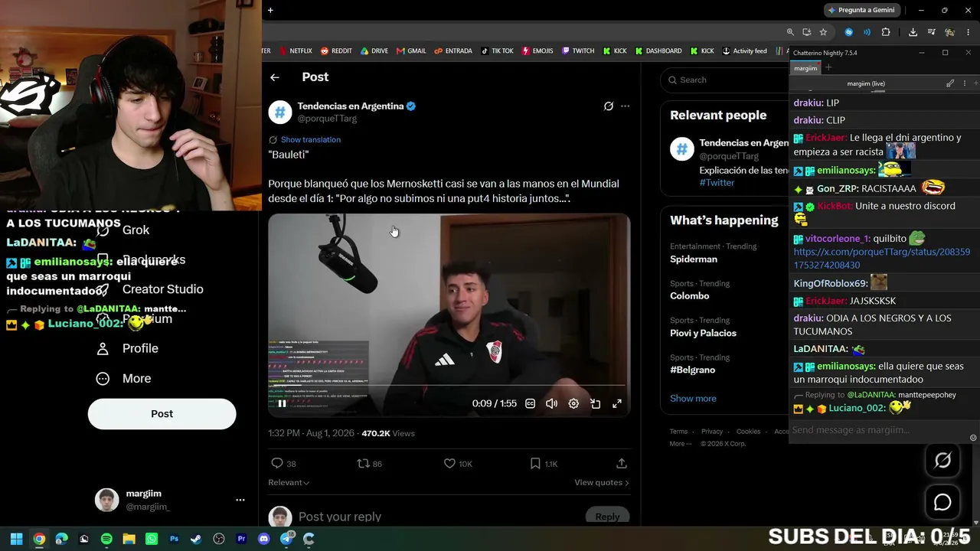Screen dimensions: 980x551
Task: Open WhatsApp from the taskbar
Action: click(152, 539)
